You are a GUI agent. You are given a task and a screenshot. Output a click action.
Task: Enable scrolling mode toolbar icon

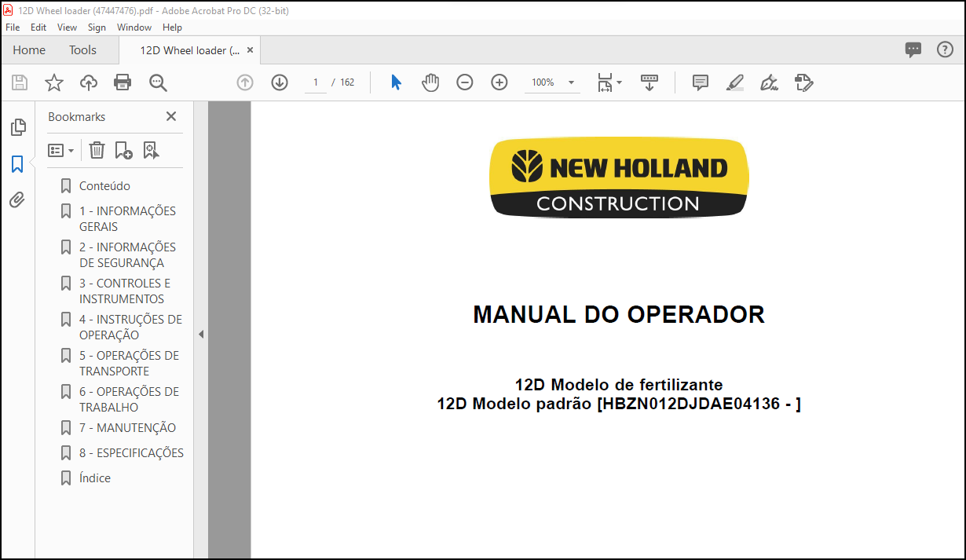pyautogui.click(x=649, y=82)
